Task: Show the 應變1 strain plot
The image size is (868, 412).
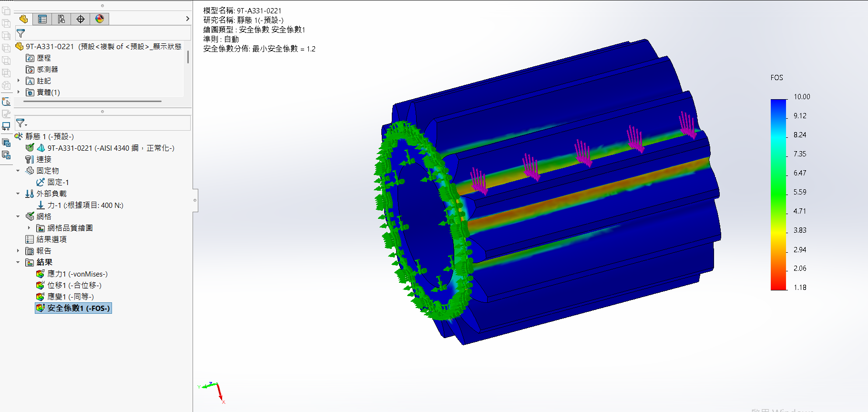Action: (x=70, y=297)
